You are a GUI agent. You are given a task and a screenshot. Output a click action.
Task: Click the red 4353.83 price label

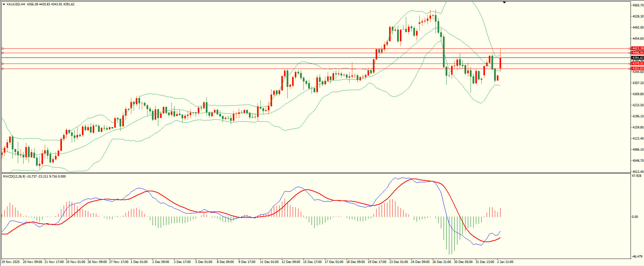point(638,69)
